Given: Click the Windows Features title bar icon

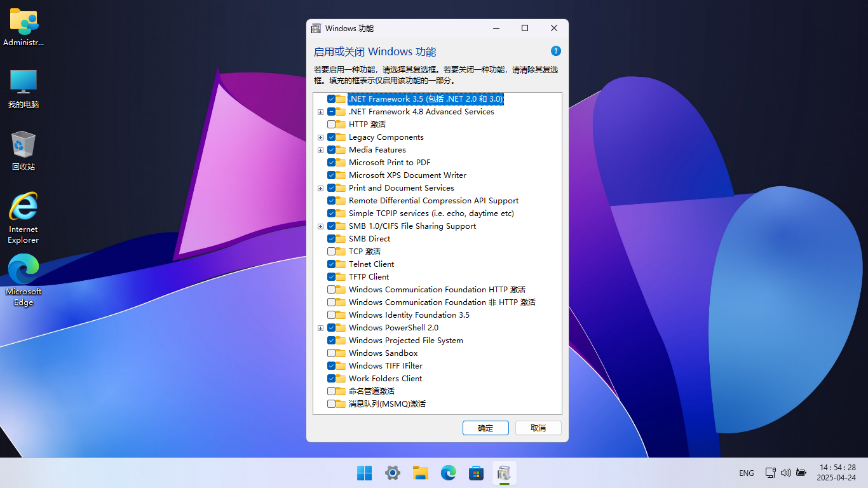Looking at the screenshot, I should click(x=316, y=28).
